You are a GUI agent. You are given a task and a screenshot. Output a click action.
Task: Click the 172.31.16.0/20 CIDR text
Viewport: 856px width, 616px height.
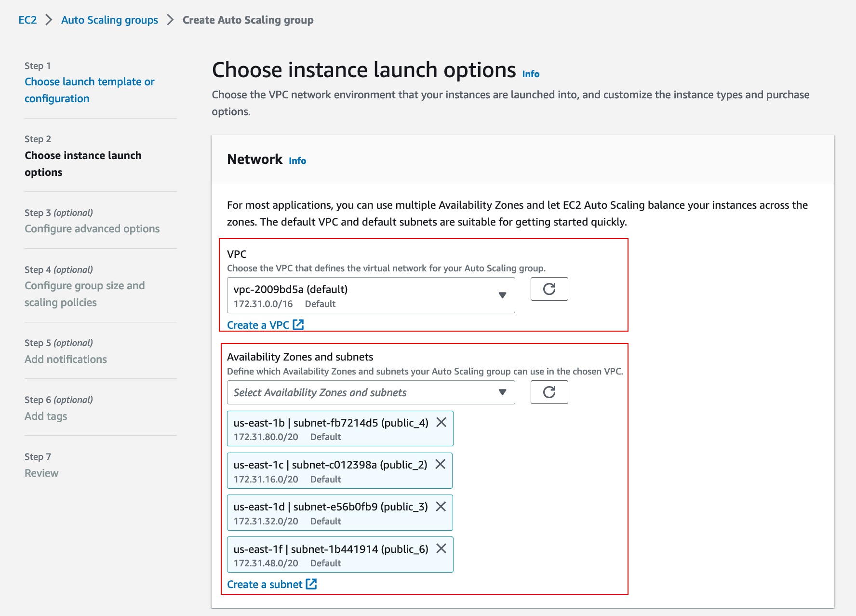pyautogui.click(x=266, y=479)
